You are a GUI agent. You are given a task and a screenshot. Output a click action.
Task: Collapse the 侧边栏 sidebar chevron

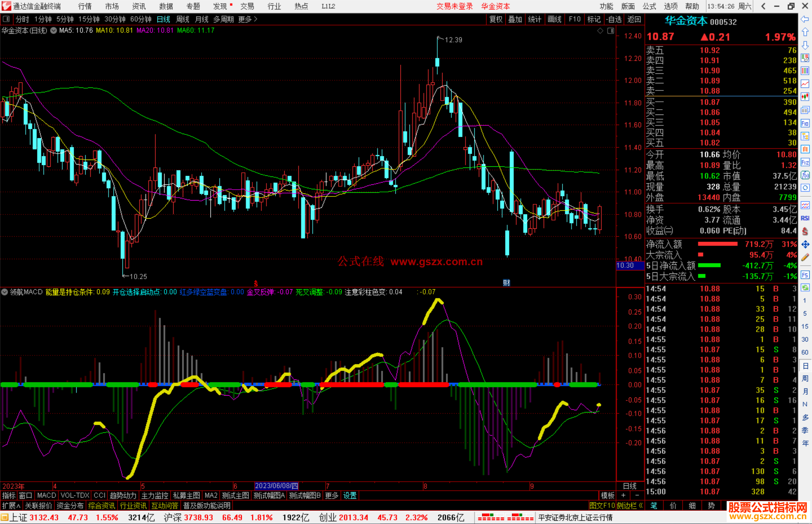pos(641,506)
